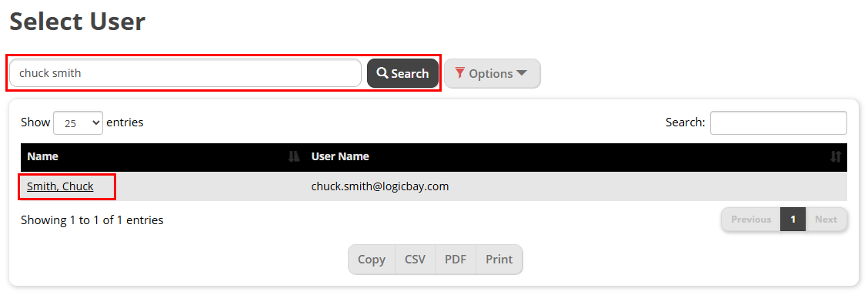Select page 1 in pagination
This screenshot has width=868, height=295.
click(793, 220)
